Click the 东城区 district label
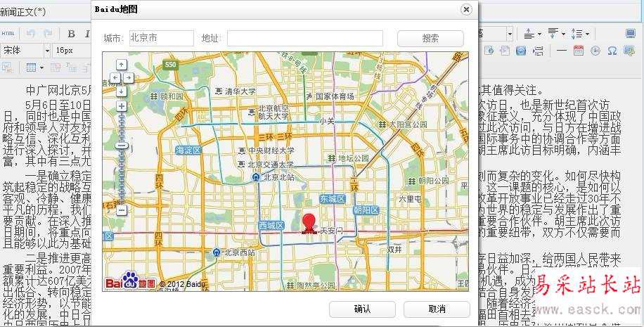Screen dimensions: 644x327 click(333, 199)
